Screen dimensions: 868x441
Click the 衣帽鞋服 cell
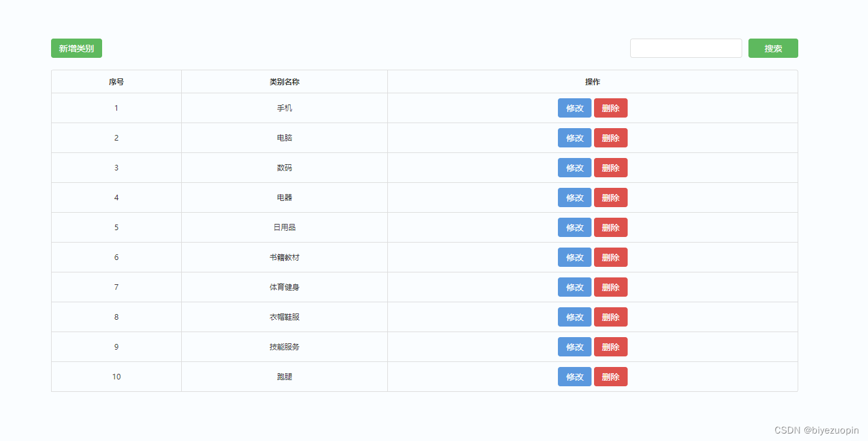click(285, 317)
